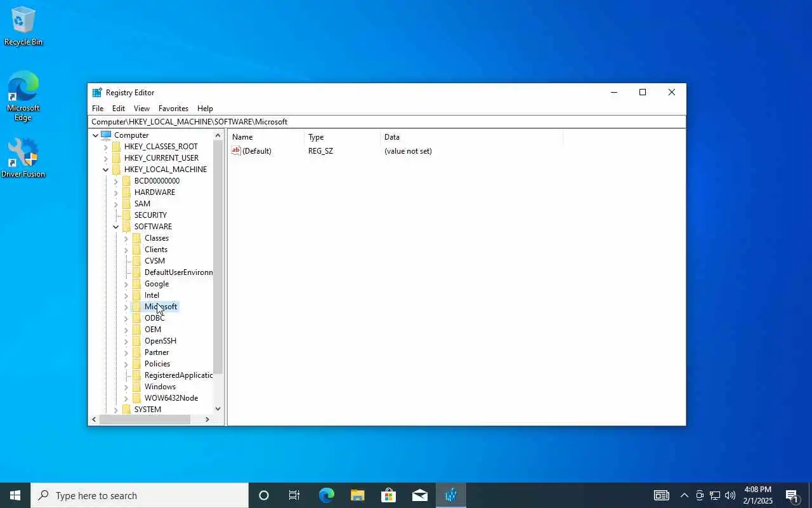
Task: Open the Recycle Bin desktop icon
Action: pos(23,26)
